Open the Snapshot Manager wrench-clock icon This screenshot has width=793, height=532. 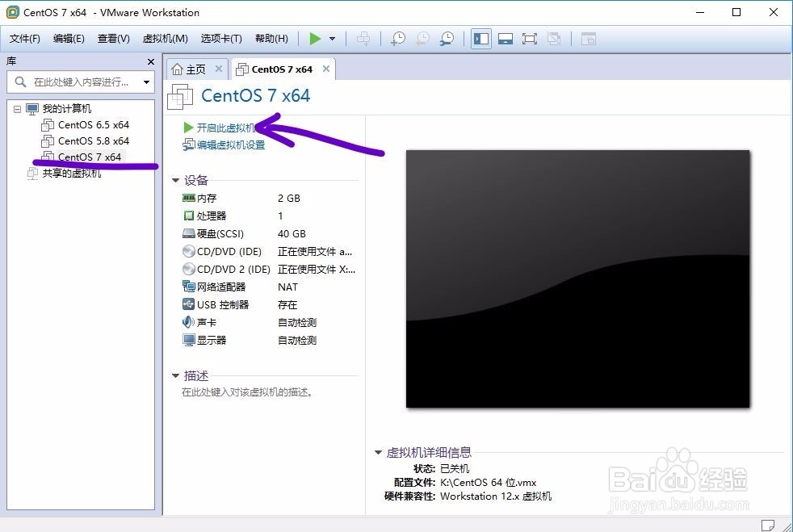click(x=447, y=38)
